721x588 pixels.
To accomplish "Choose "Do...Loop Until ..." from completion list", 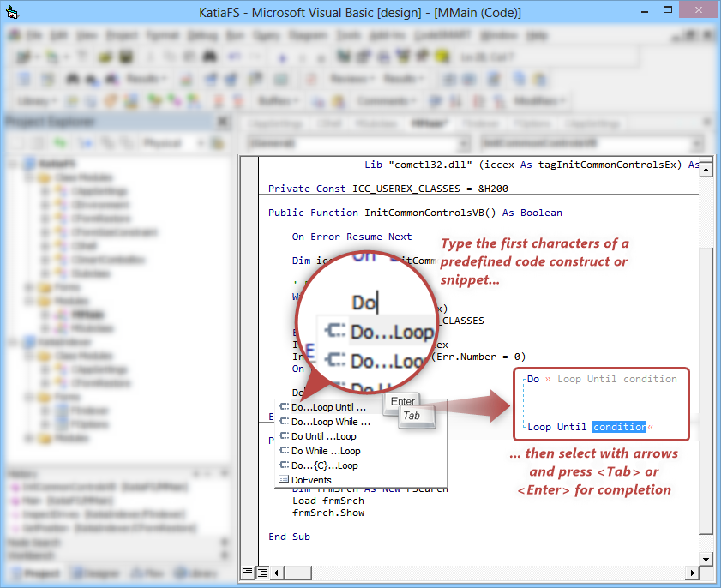I will pyautogui.click(x=328, y=407).
